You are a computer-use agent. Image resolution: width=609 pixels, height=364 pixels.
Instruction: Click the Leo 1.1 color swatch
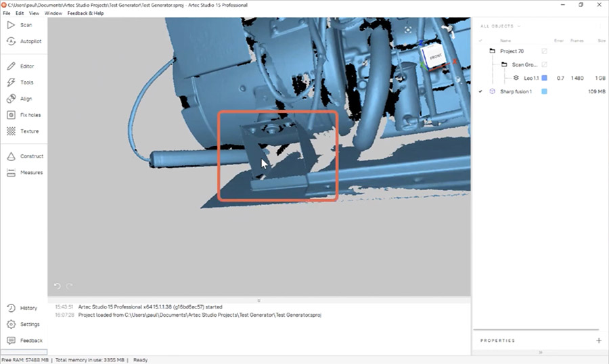(x=544, y=78)
